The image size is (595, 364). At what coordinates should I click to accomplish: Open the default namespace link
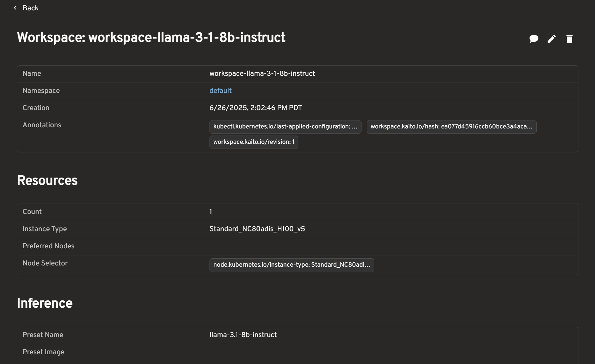(220, 91)
